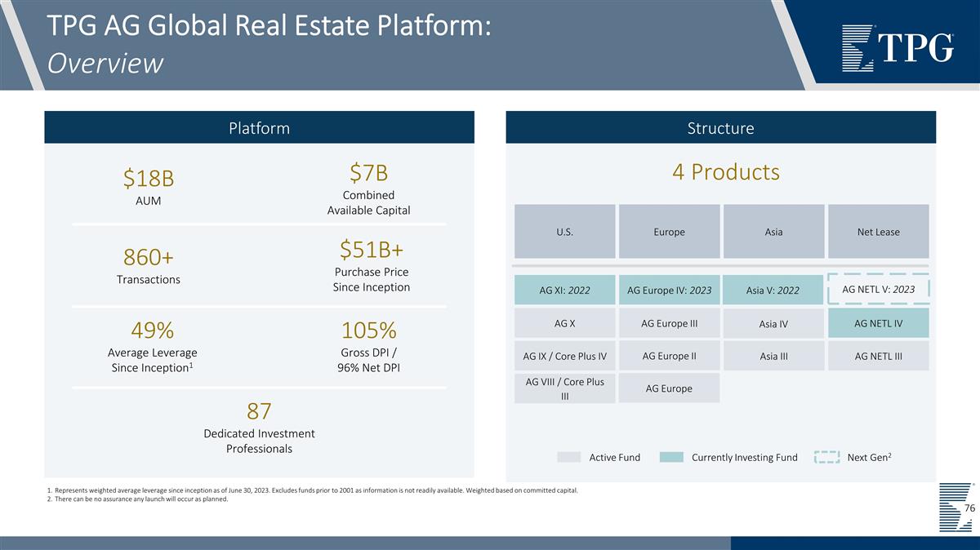Click the $18B AUM figure

[149, 178]
